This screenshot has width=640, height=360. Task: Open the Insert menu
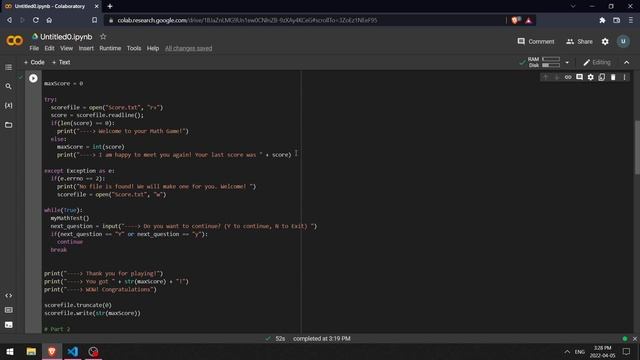(x=86, y=48)
